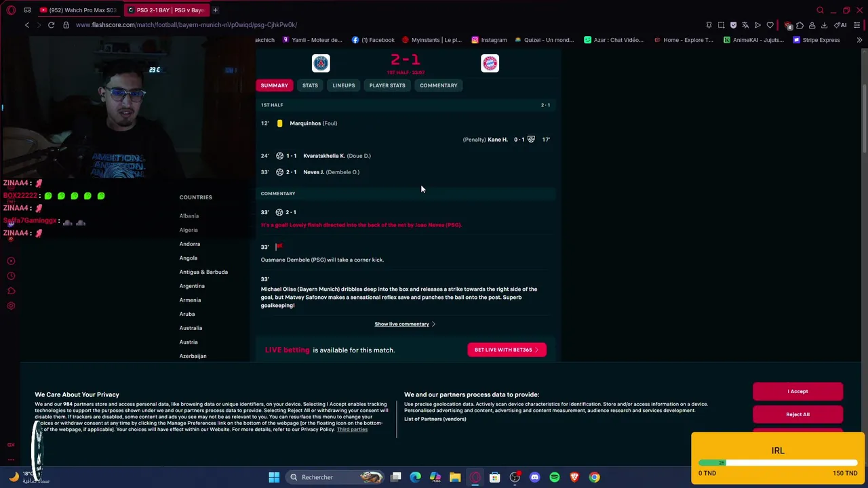The height and width of the screenshot is (488, 868).
Task: Select Australia in countries list
Action: 191,328
